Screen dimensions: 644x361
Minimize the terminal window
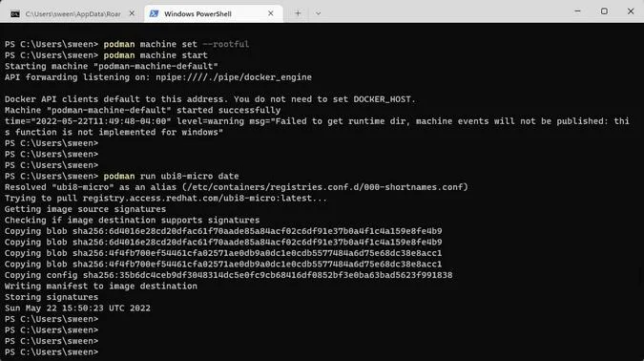click(577, 11)
